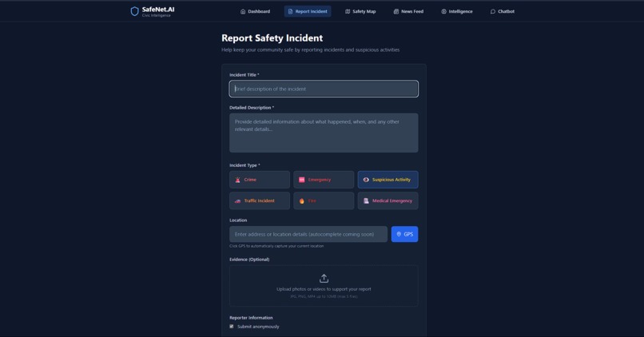Viewport: 644px width, 337px height.
Task: Select Emergency incident type
Action: [x=324, y=180]
